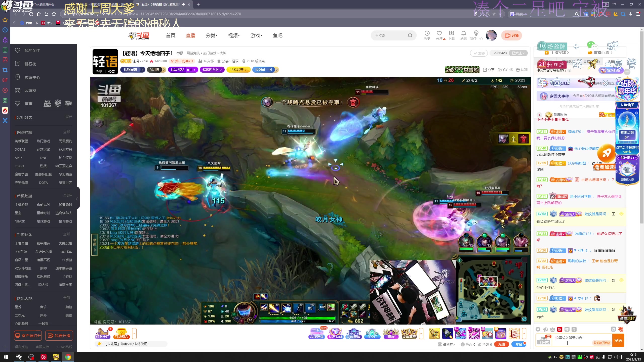Expand the 分类 categories dropdown
Viewport: 644px width, 362px height.
tap(211, 35)
